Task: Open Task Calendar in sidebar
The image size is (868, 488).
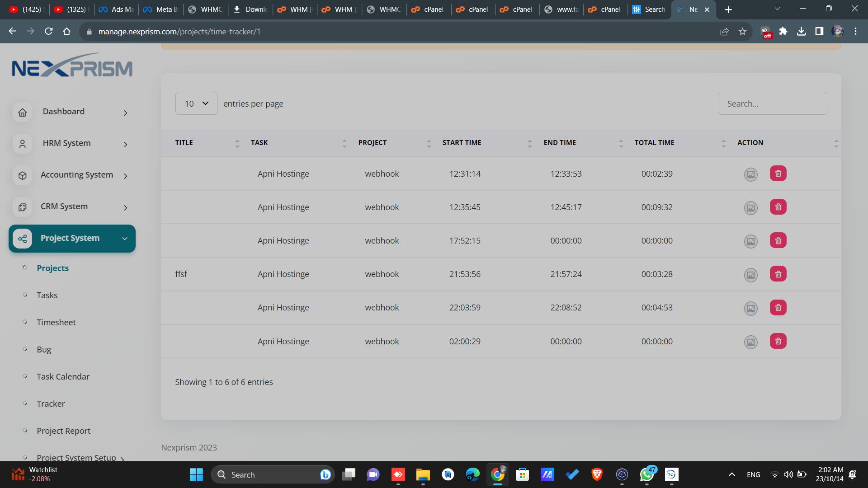Action: pos(63,376)
